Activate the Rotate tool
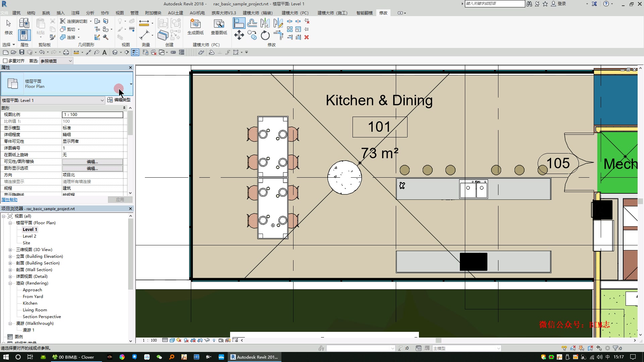 click(x=265, y=35)
